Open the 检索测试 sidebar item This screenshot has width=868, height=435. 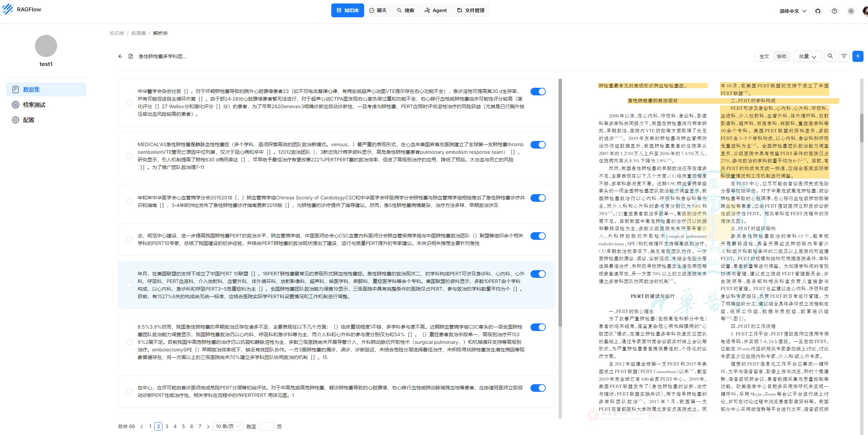point(46,105)
